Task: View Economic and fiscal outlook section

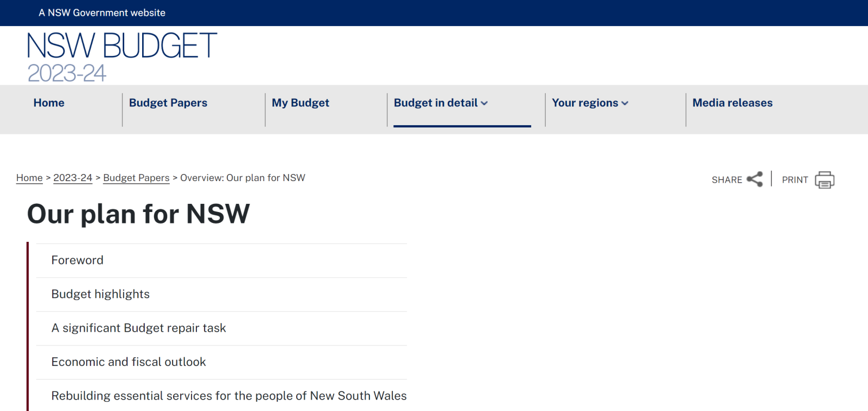Action: 129,362
